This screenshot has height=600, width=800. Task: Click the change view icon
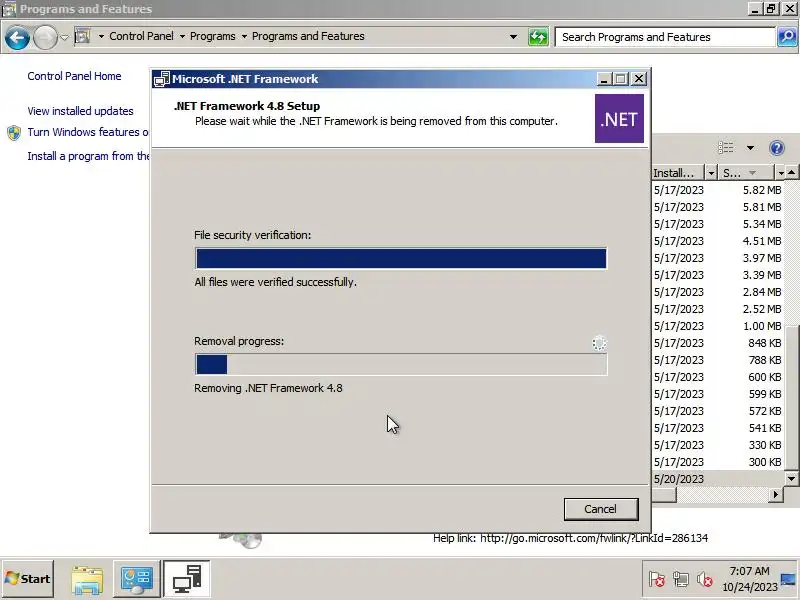(x=726, y=148)
